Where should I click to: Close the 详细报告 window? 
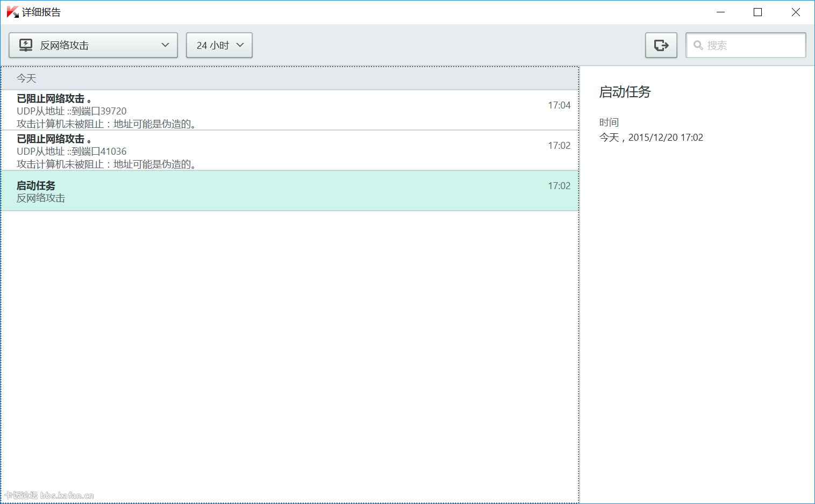click(796, 12)
